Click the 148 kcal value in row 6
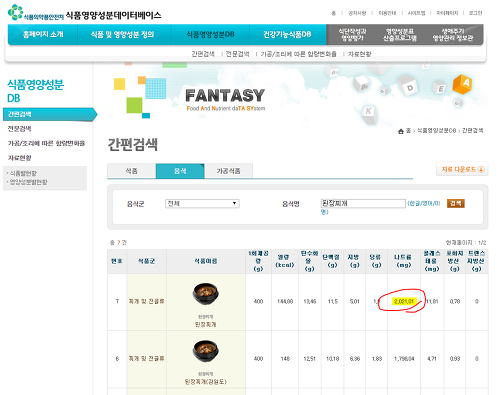 coord(285,359)
